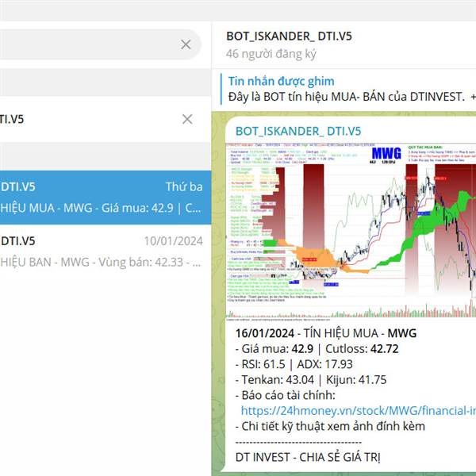The image size is (476, 476).
Task: Click 'Tenkan: 43.04 | Kijun: 41.75' line
Action: (311, 379)
